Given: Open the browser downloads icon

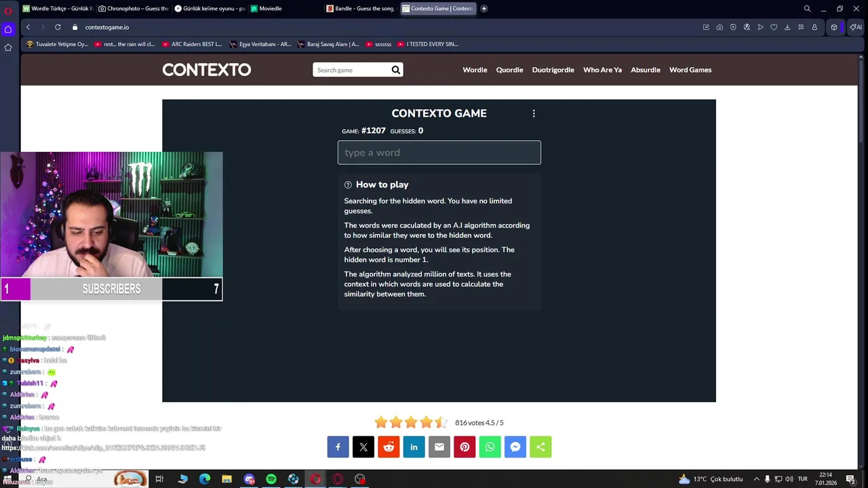Looking at the screenshot, I should [787, 27].
